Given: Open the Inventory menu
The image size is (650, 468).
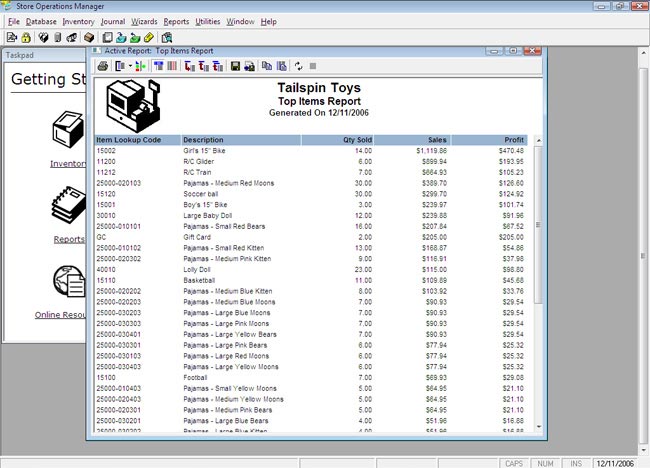Looking at the screenshot, I should point(78,22).
